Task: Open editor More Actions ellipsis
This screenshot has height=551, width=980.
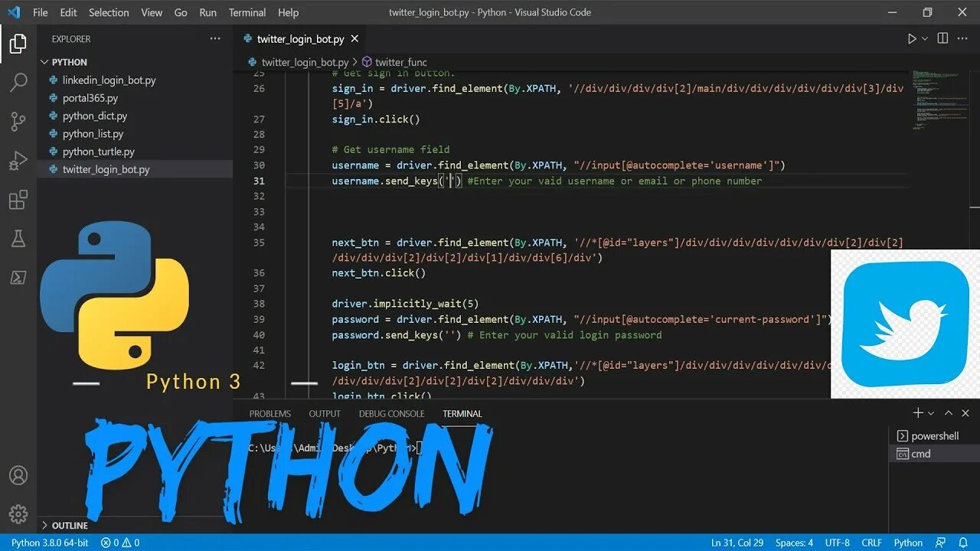Action: point(965,39)
